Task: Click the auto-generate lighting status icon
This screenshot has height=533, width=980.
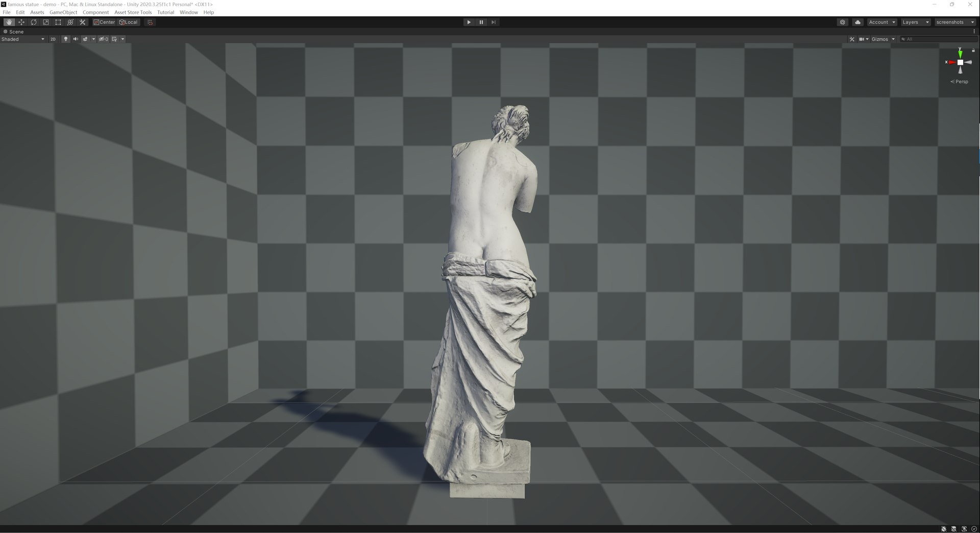Action: coord(964,529)
